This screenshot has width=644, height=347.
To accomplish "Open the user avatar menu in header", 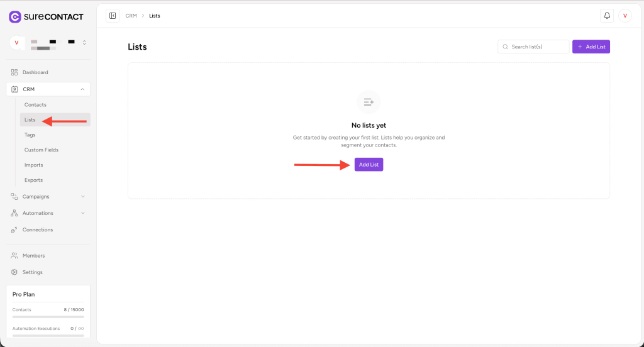I will (625, 16).
